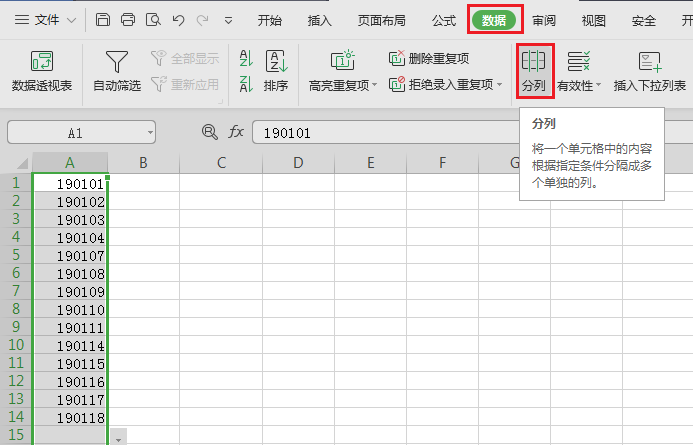The height and width of the screenshot is (445, 693).
Task: Click the Undo arrow
Action: (x=179, y=20)
